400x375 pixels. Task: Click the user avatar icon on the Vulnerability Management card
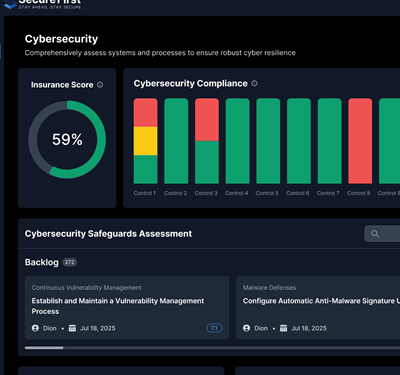[x=35, y=328]
